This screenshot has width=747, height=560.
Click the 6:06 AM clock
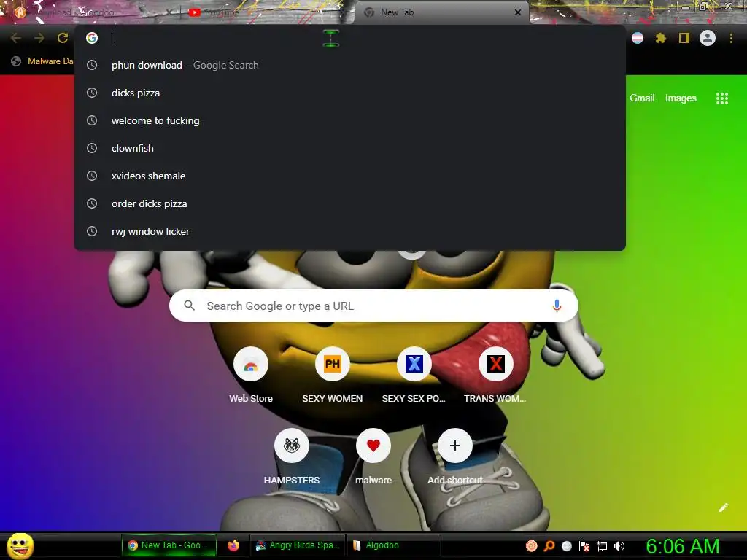point(683,546)
